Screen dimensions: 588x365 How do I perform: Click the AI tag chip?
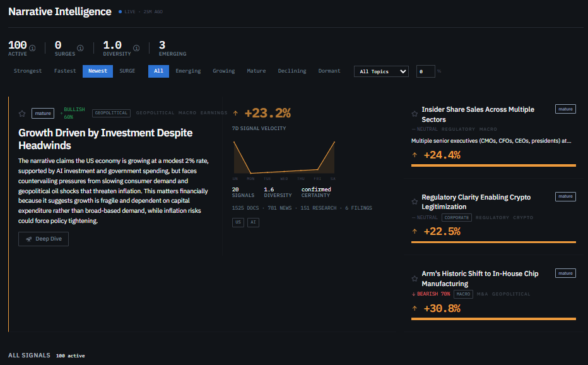click(253, 222)
